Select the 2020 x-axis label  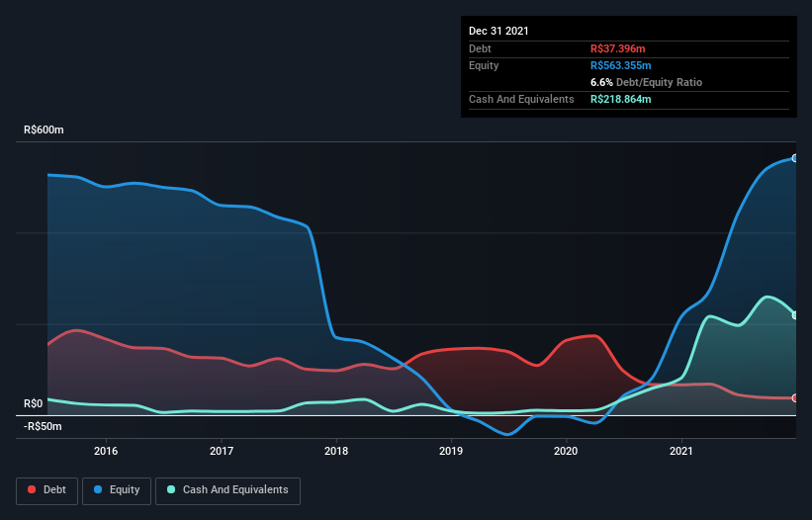pyautogui.click(x=566, y=451)
